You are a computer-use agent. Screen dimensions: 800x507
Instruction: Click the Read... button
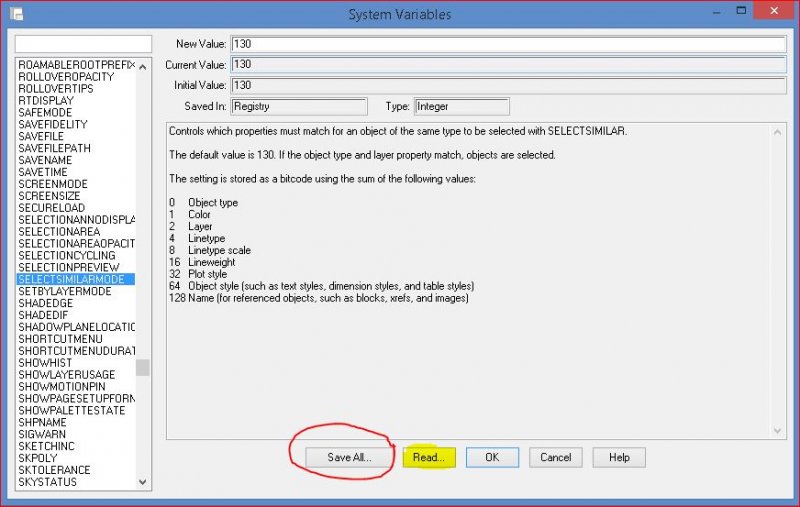429,458
